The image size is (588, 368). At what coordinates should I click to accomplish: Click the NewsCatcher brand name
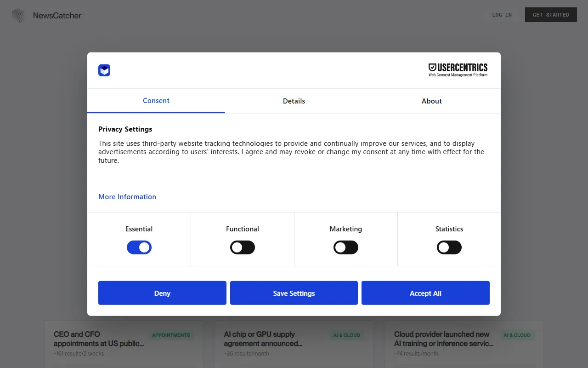57,16
